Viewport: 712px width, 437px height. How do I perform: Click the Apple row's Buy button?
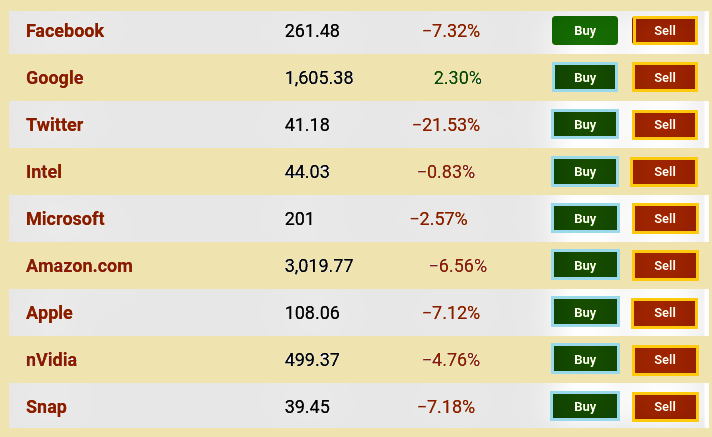pos(585,313)
